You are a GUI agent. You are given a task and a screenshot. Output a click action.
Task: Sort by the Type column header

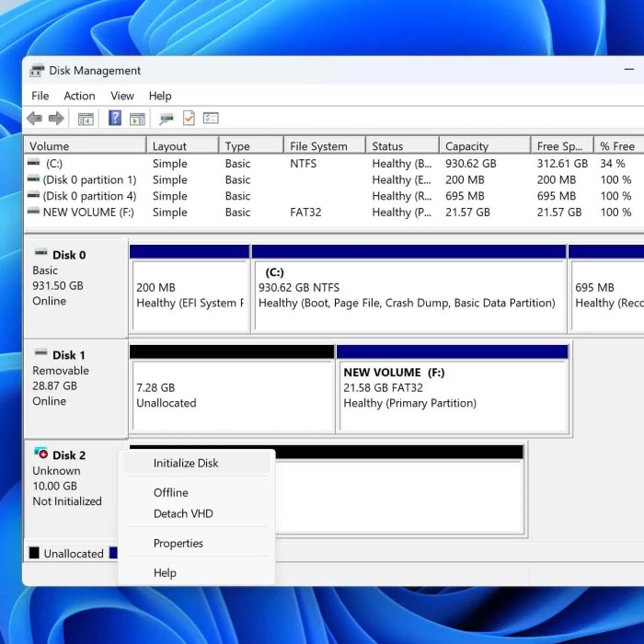(x=251, y=146)
